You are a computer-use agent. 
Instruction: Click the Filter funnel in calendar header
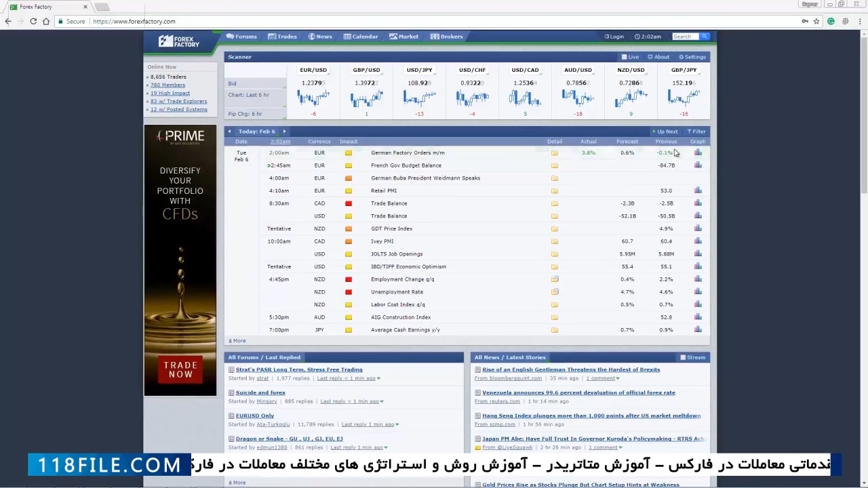tap(696, 131)
